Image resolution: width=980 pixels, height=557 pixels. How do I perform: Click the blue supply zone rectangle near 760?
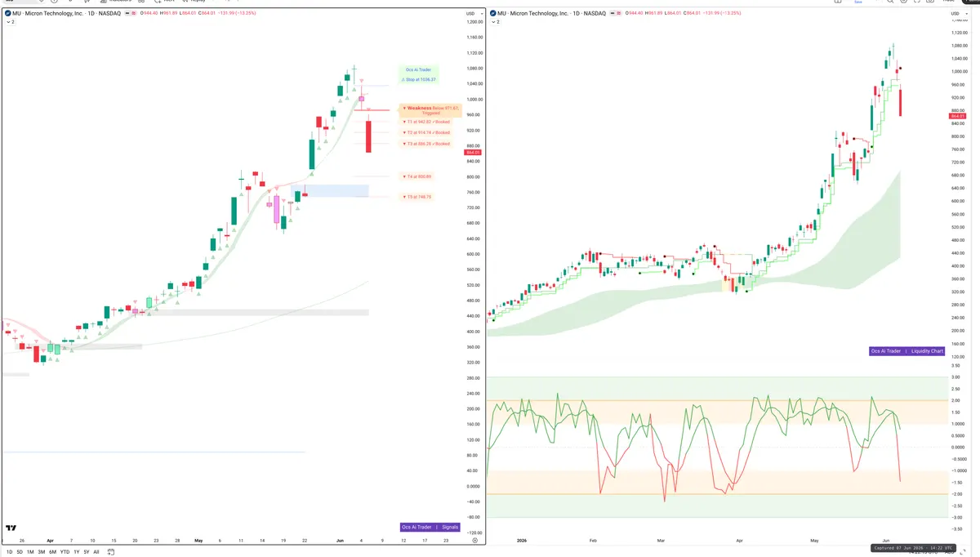[x=330, y=190]
